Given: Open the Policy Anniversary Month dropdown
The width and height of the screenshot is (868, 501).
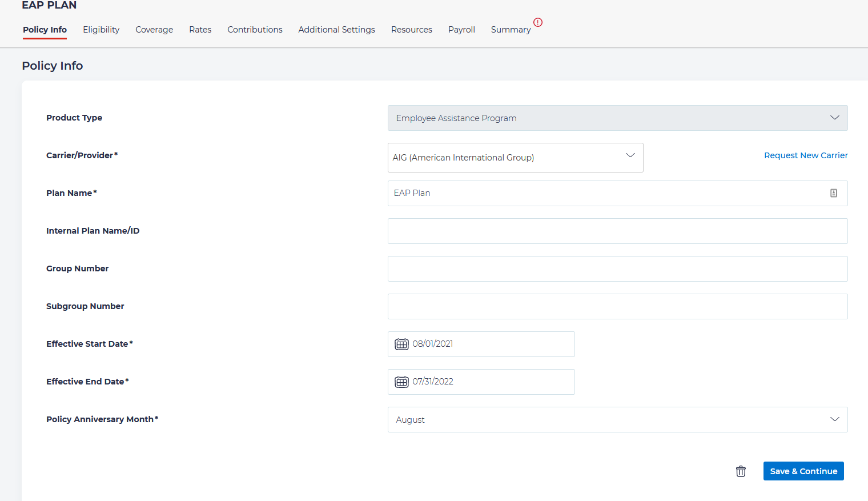Looking at the screenshot, I should pyautogui.click(x=834, y=419).
